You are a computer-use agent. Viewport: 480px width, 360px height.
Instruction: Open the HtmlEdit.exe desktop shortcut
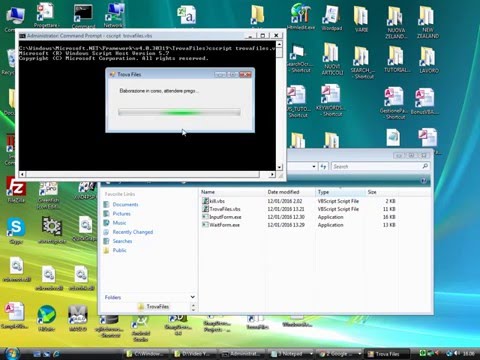tap(301, 17)
